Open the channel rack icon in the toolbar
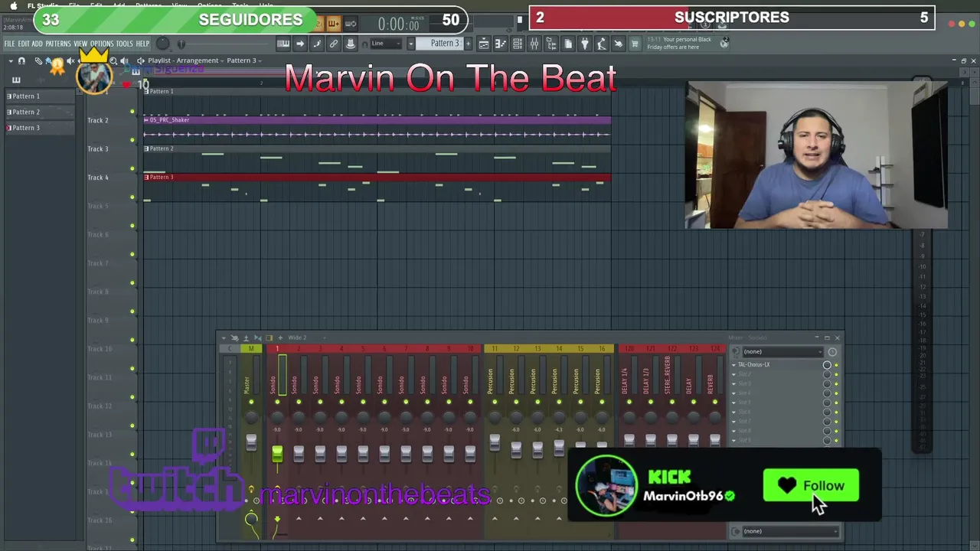Screen dimensions: 980x551 [518, 44]
